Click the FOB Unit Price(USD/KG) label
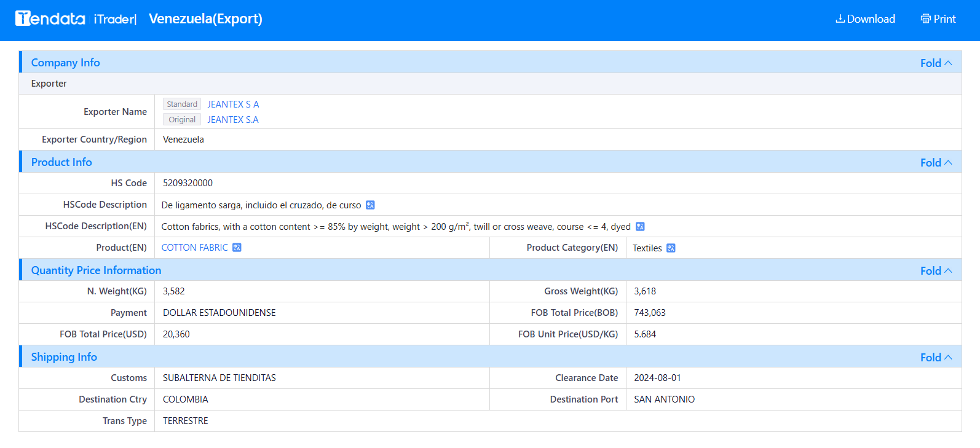This screenshot has height=448, width=980. [567, 334]
